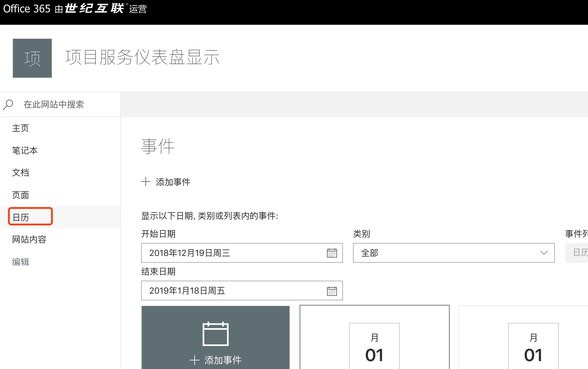Expand the 类别 dropdown chevron

(x=544, y=253)
